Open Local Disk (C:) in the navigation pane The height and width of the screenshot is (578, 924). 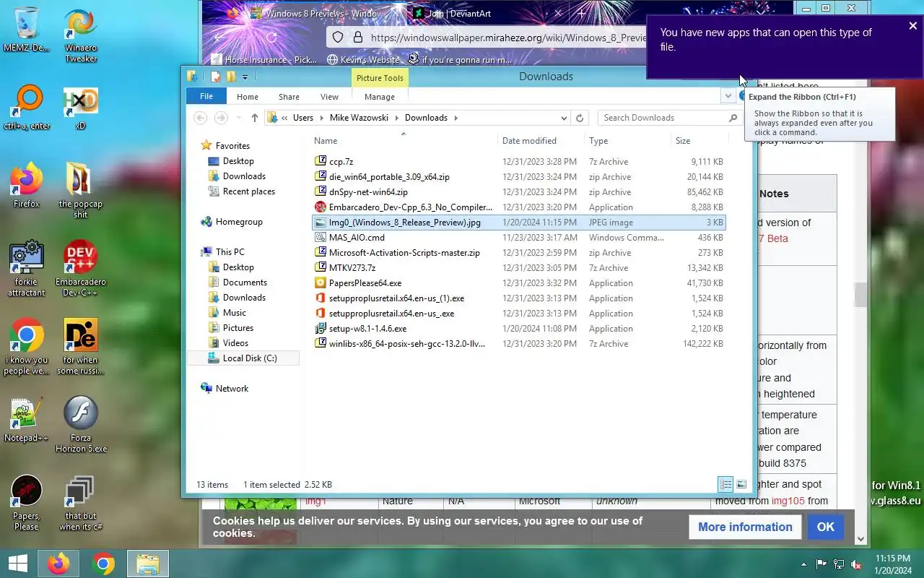(x=249, y=358)
